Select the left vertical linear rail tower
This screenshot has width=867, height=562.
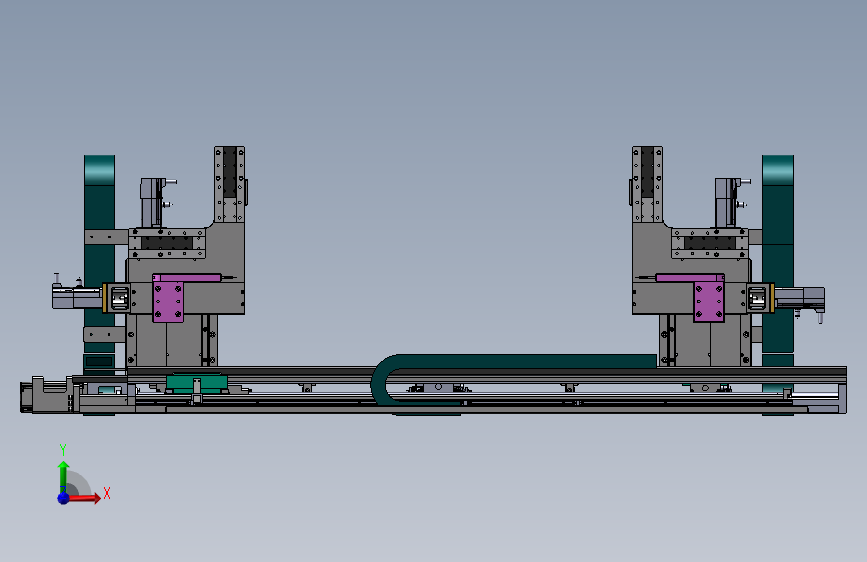pos(229,184)
